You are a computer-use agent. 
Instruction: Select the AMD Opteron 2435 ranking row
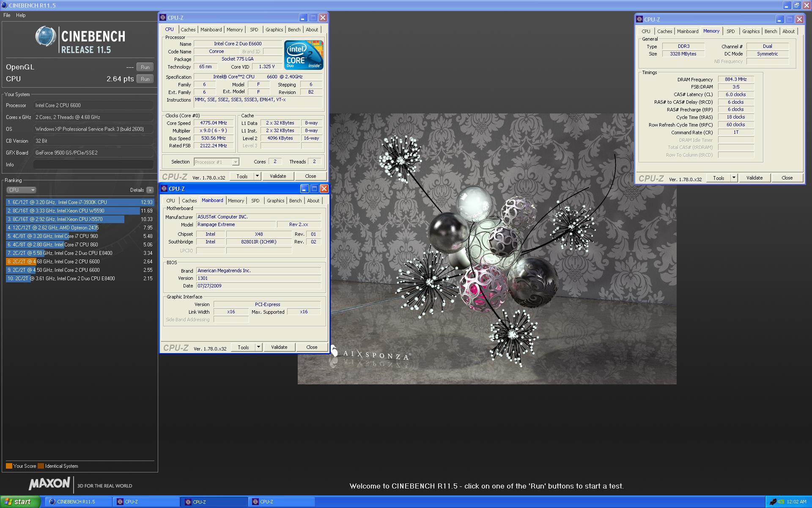tap(80, 228)
